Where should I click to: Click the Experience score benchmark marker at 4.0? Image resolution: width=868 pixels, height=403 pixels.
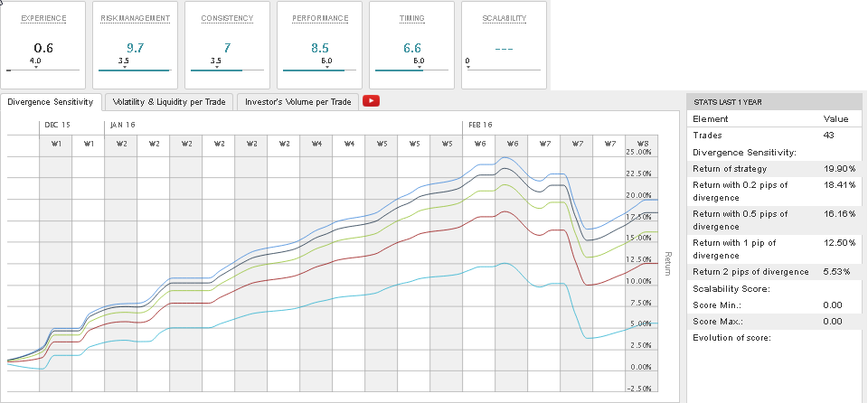(35, 61)
